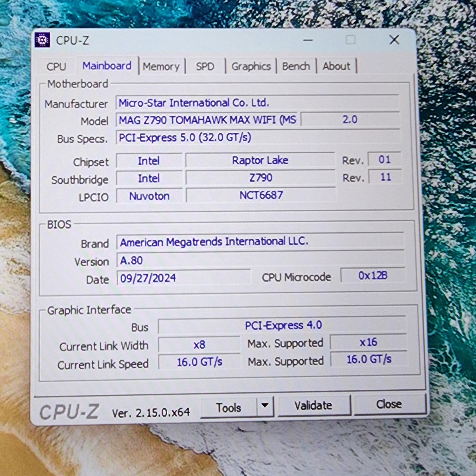Open the Memory tab

(161, 66)
